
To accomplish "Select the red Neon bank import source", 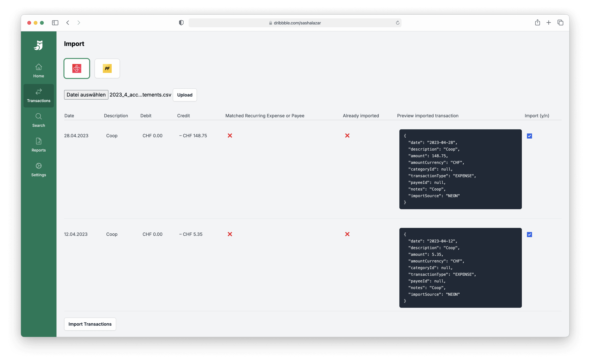I will click(77, 68).
